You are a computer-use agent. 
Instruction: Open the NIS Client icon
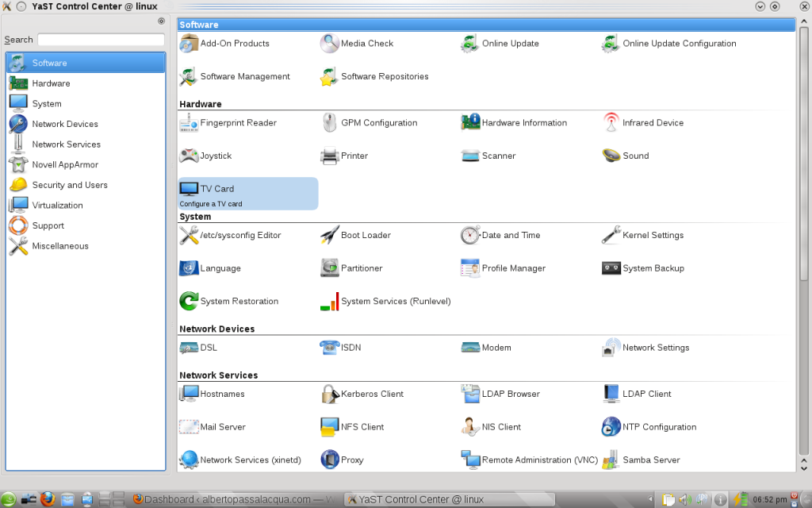(x=470, y=427)
